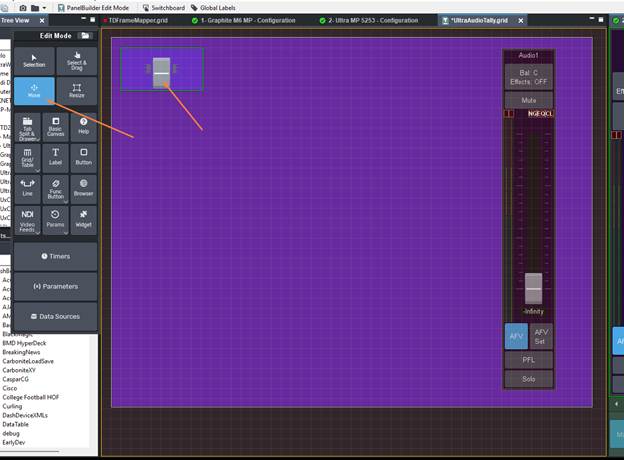The width and height of the screenshot is (624, 460).
Task: Add NDI Video Feeds element
Action: pos(27,220)
